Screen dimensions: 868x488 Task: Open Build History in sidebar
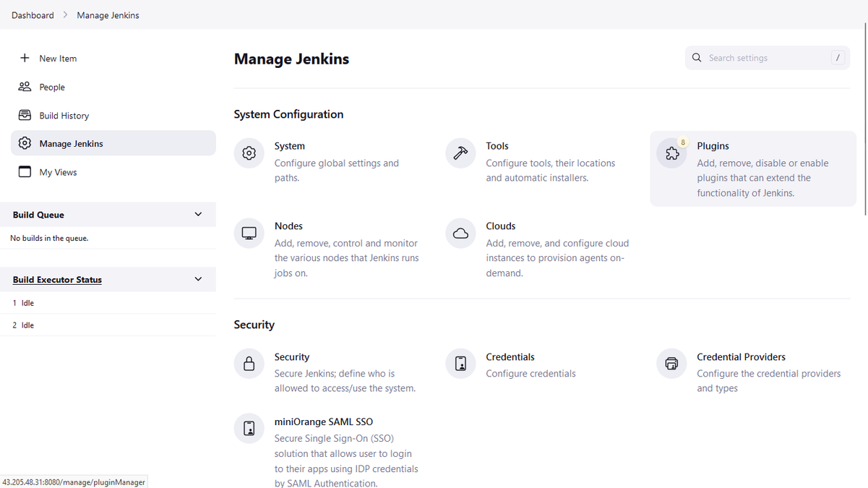(x=113, y=115)
